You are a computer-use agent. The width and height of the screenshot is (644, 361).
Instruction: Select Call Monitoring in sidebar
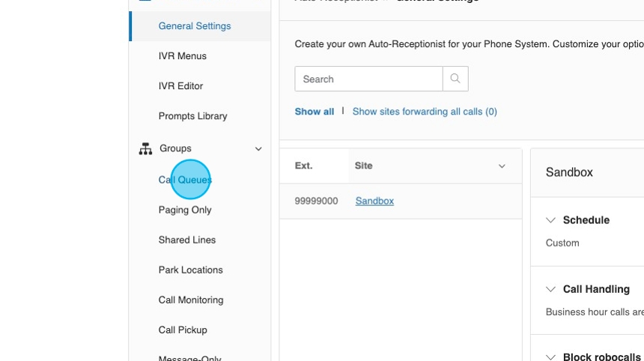191,300
